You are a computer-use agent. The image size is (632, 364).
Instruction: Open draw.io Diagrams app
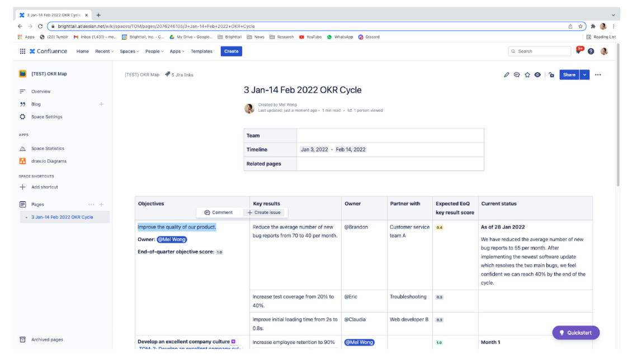(x=49, y=161)
